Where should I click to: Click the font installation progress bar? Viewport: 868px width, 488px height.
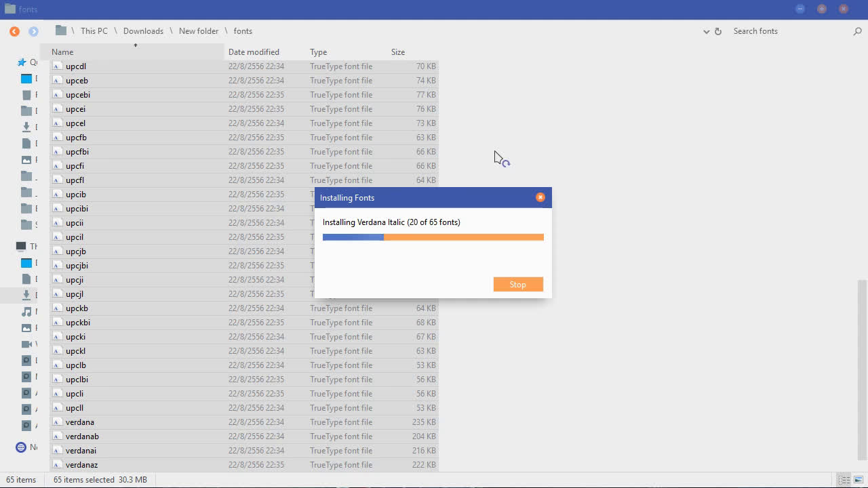(x=433, y=237)
